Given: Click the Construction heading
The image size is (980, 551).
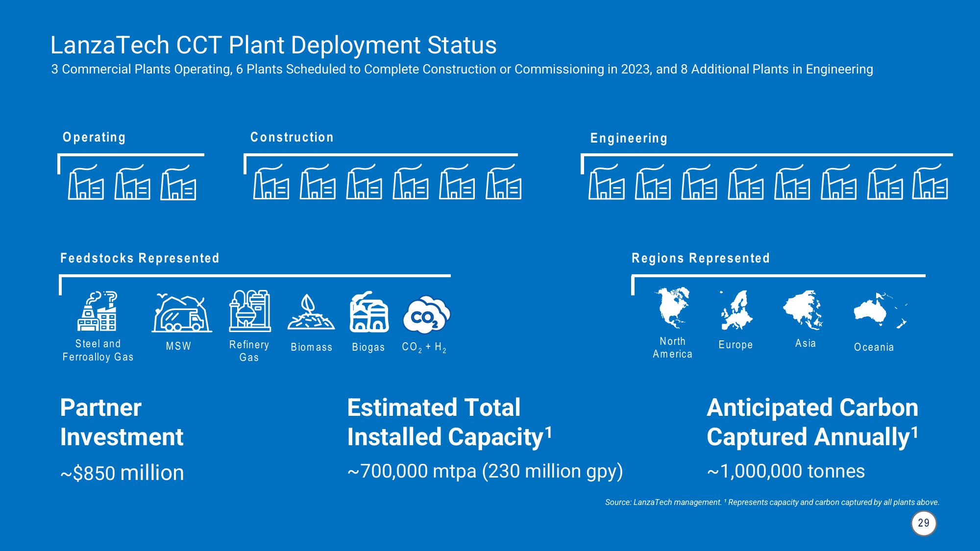Looking at the screenshot, I should (292, 137).
